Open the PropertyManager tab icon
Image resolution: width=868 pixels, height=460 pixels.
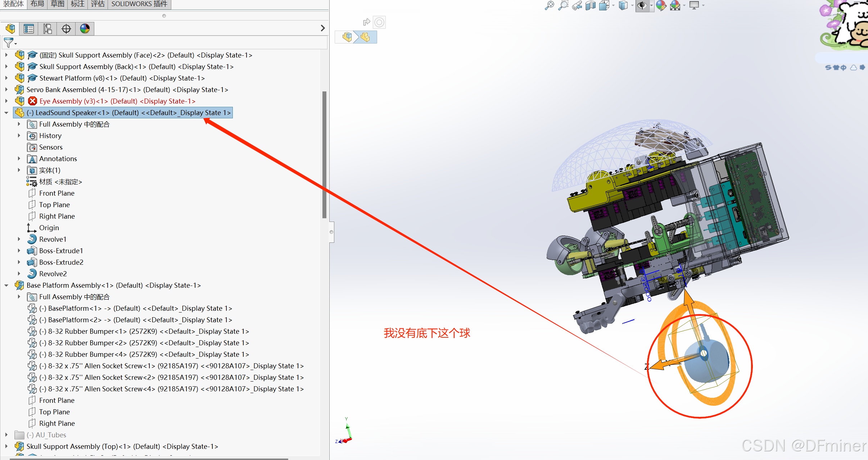(29, 29)
